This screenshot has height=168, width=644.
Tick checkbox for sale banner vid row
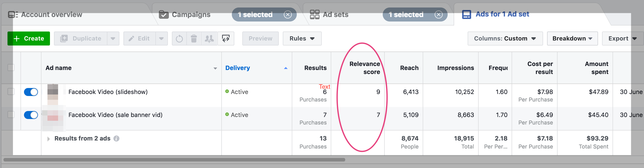[x=11, y=115]
